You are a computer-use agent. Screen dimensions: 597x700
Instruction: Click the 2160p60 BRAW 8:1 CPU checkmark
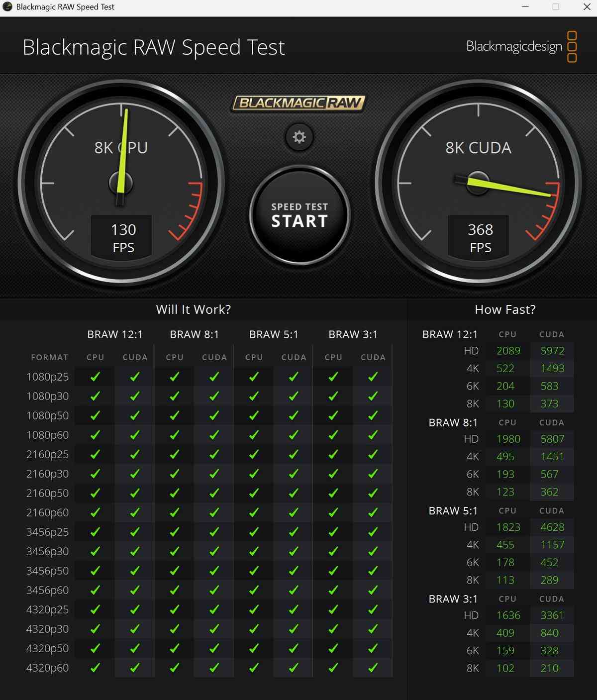coord(175,512)
